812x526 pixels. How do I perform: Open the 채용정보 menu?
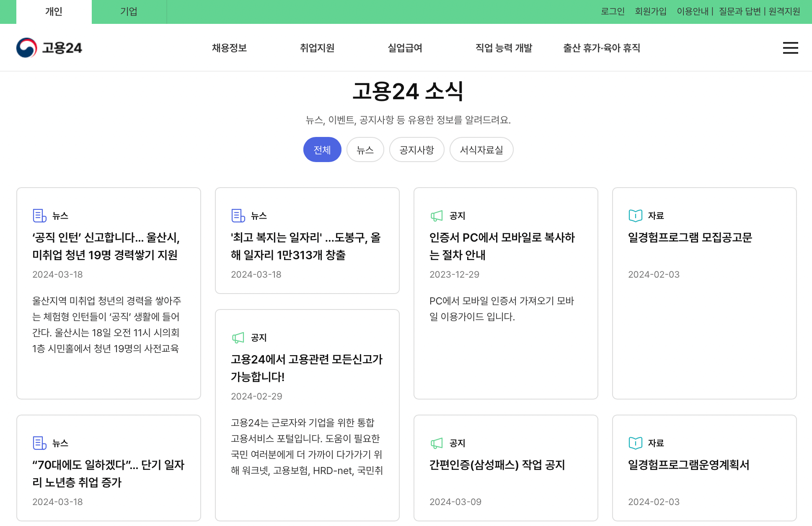[x=229, y=48]
